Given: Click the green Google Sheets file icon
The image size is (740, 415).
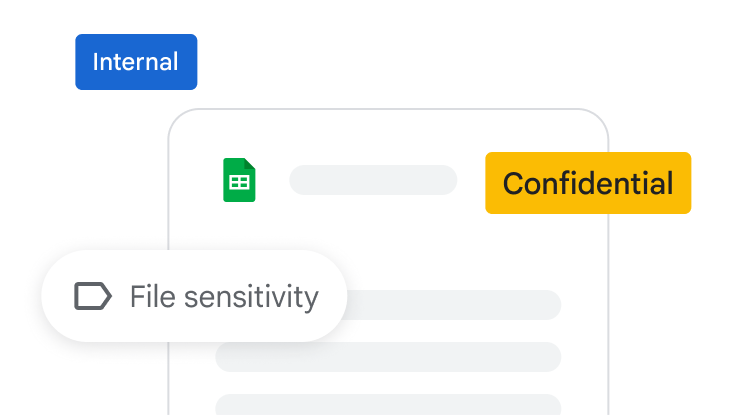Looking at the screenshot, I should tap(239, 180).
